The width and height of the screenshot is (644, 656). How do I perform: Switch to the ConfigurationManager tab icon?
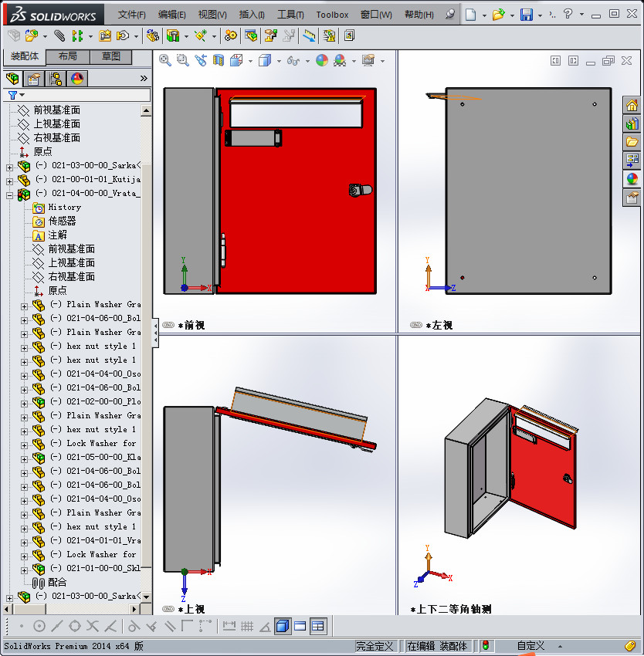click(x=56, y=78)
